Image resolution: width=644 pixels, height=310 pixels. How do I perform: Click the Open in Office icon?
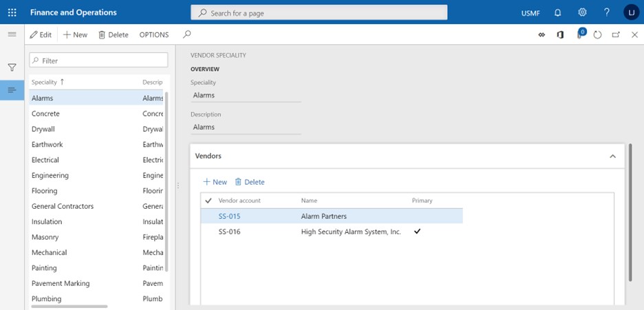561,34
